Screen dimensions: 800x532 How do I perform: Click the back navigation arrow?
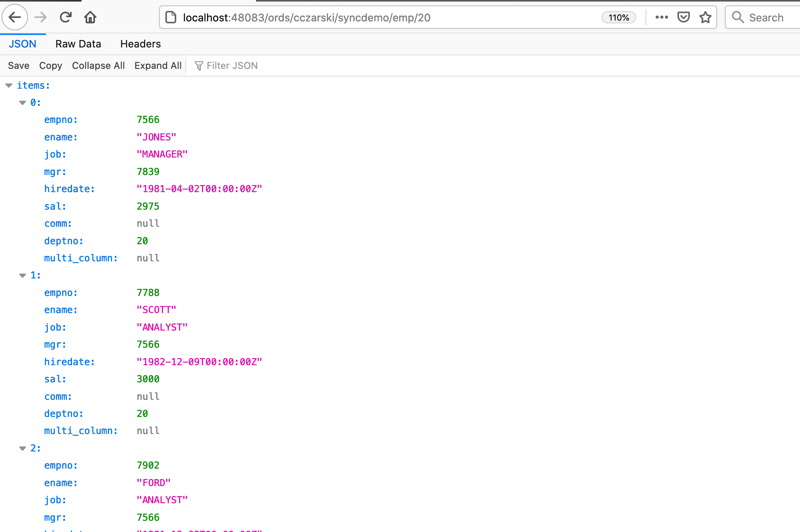tap(15, 17)
